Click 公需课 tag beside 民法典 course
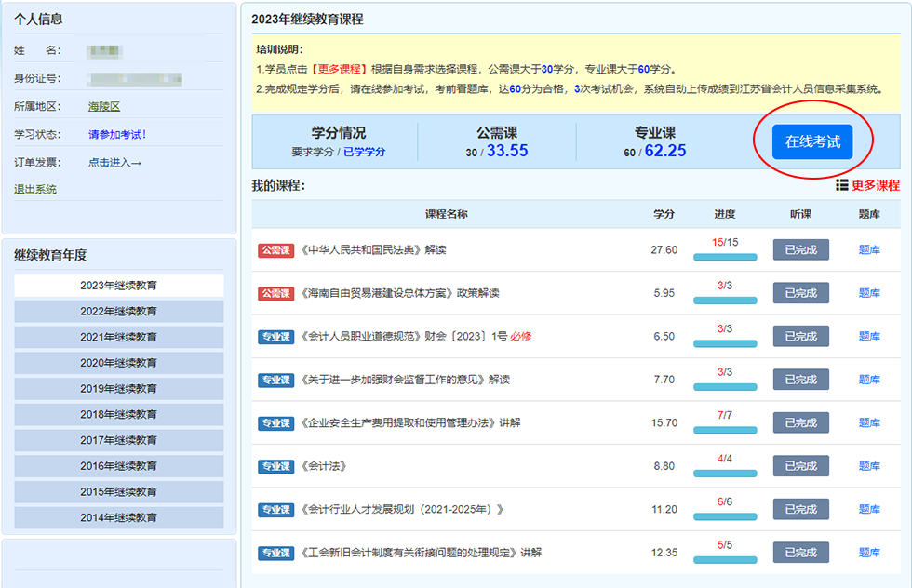 275,250
